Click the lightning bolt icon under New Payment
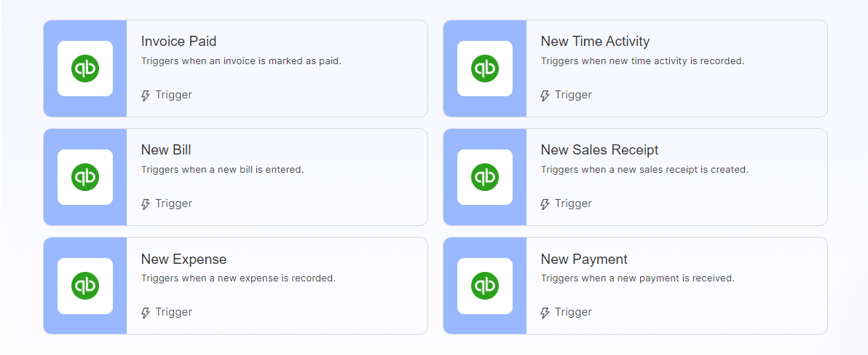The width and height of the screenshot is (868, 355). (x=545, y=312)
